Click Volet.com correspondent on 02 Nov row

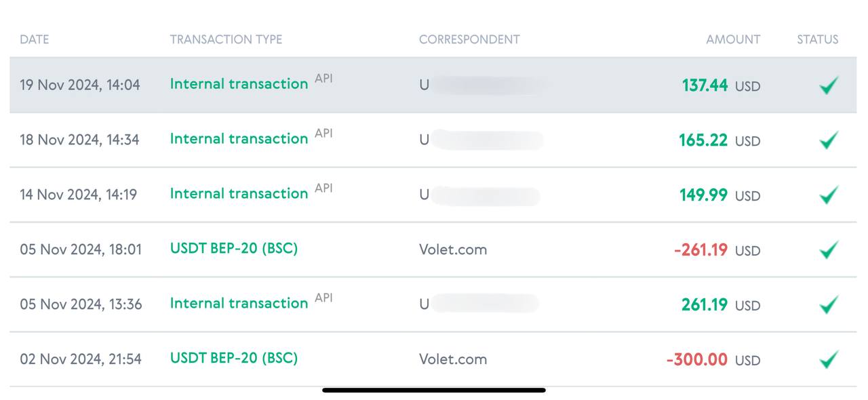point(453,359)
